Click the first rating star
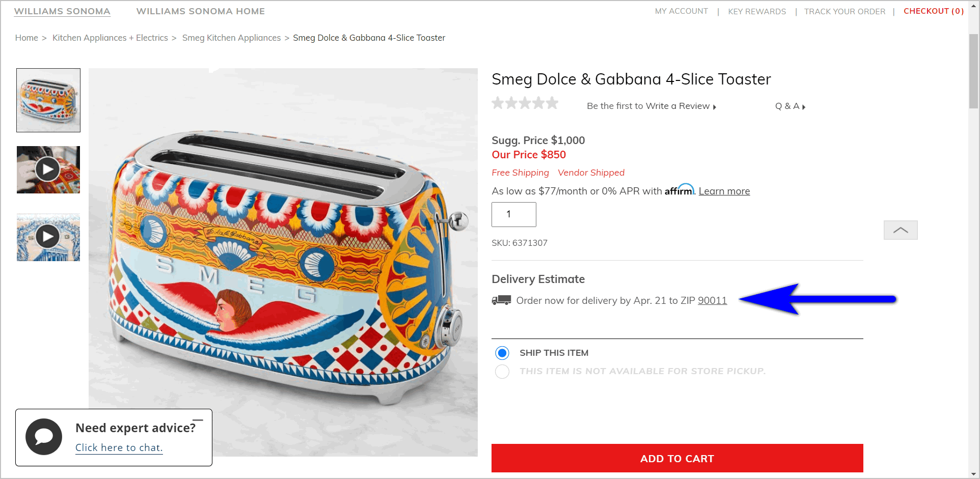 [498, 103]
